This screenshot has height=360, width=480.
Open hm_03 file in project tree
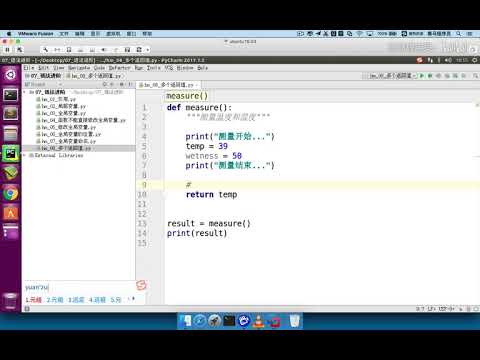point(61,113)
